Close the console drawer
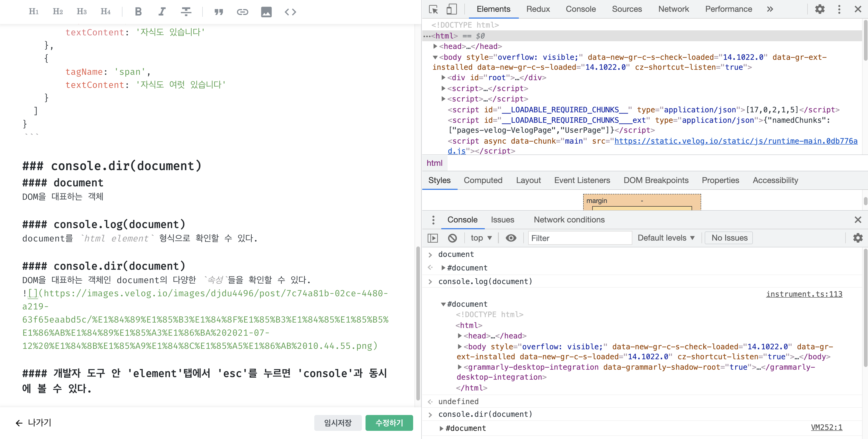This screenshot has width=868, height=439. tap(858, 220)
